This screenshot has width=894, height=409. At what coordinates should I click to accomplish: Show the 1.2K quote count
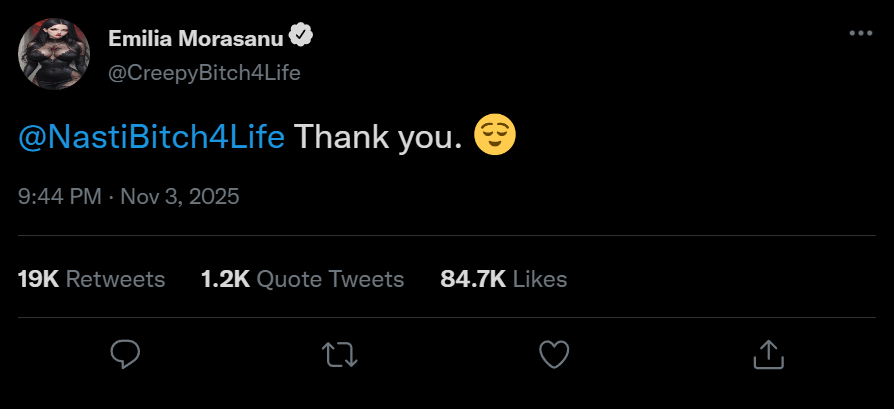click(x=225, y=279)
